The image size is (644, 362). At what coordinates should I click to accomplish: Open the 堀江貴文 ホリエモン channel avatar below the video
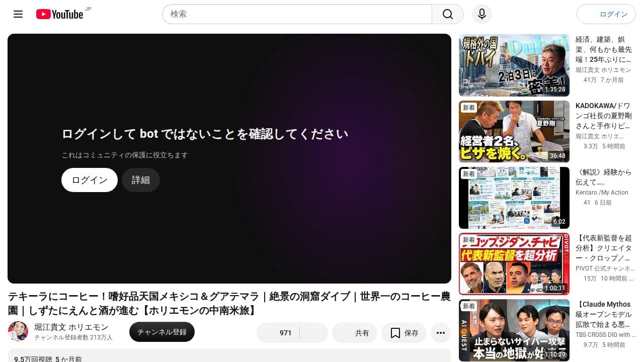coord(18,331)
